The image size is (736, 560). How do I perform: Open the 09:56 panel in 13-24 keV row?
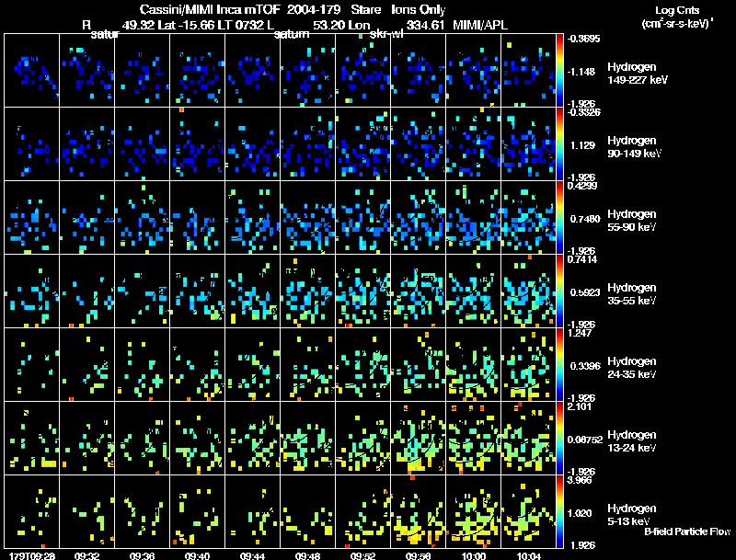[x=419, y=438]
